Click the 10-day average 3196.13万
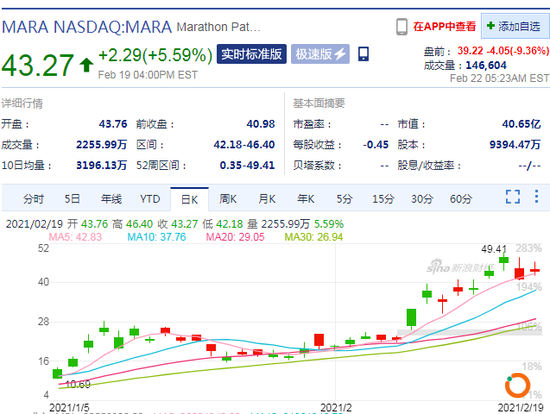 pos(101,165)
